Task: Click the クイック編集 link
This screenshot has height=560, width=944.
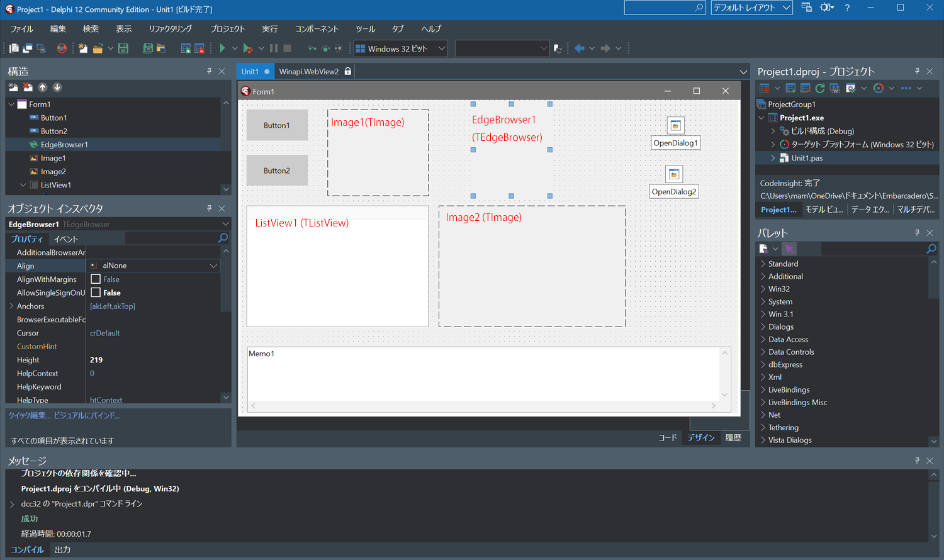Action: coord(28,415)
